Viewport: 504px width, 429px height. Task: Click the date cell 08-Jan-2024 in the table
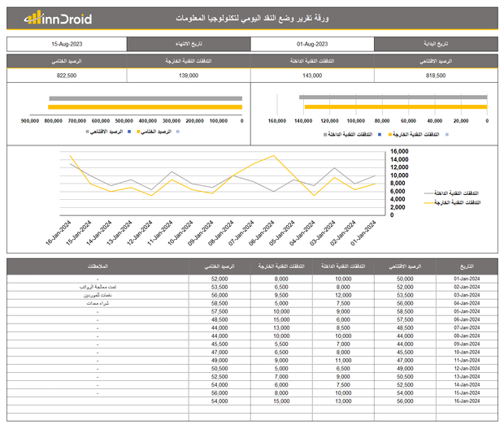467,336
